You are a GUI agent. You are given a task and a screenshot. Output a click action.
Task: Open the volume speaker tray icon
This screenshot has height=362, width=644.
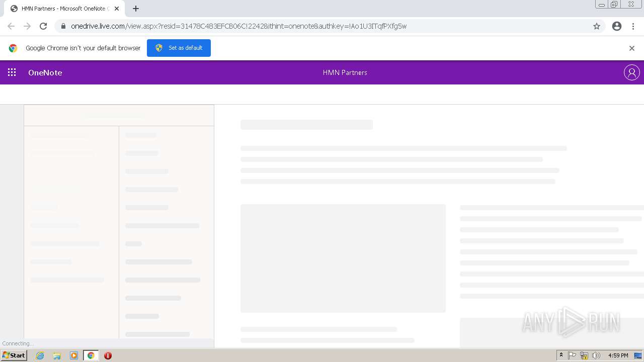tap(596, 355)
